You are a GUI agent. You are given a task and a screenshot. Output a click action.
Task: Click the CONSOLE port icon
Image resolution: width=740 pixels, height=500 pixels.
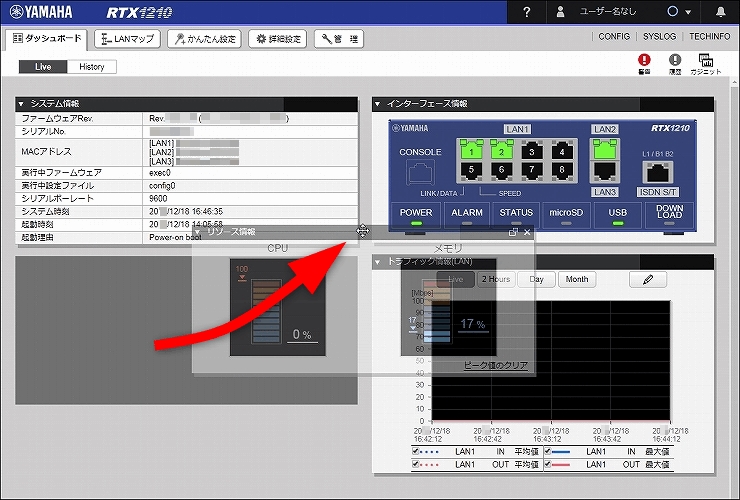(x=420, y=172)
